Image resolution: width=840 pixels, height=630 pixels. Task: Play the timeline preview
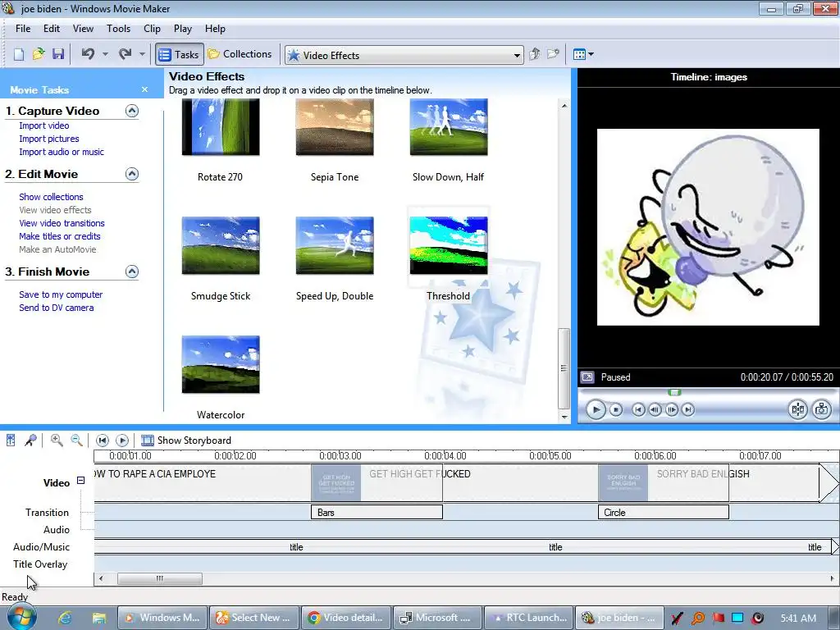pos(596,410)
